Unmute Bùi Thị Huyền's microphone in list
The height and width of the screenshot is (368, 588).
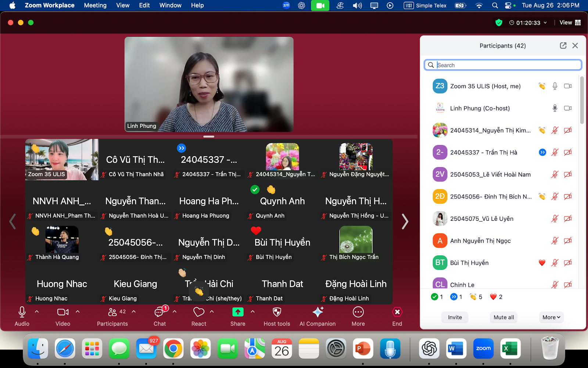[x=555, y=263]
